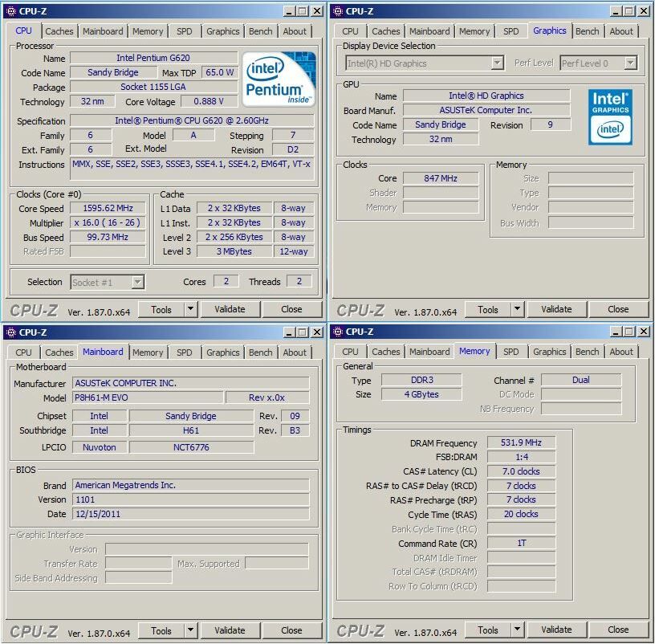Open the Memory tab in the CPU window

148,31
